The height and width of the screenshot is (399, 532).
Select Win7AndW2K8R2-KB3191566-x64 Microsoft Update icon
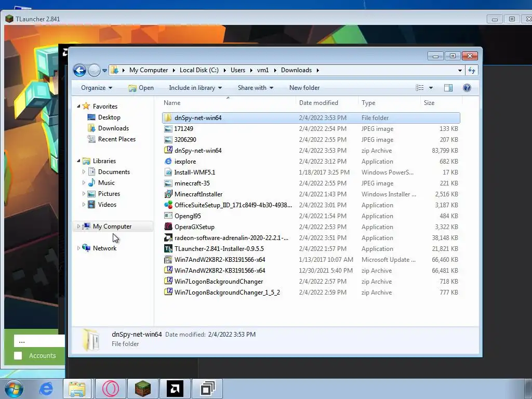[168, 260]
